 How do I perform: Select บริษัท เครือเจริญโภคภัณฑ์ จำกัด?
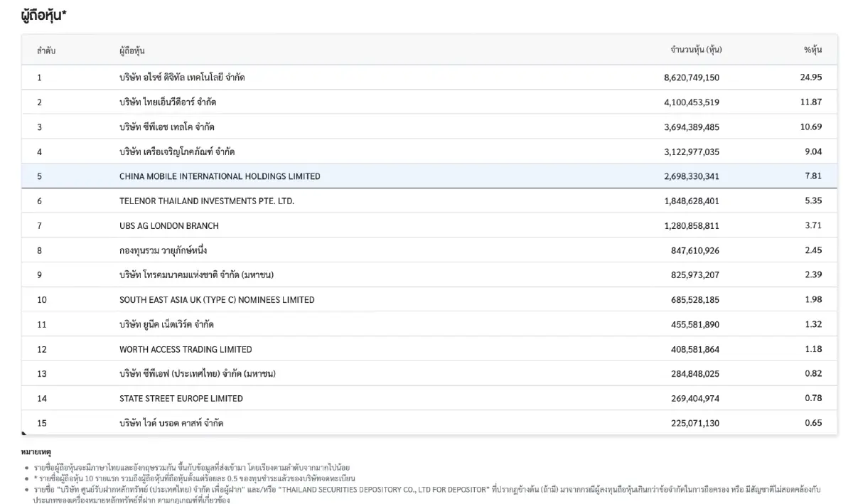[x=177, y=151]
